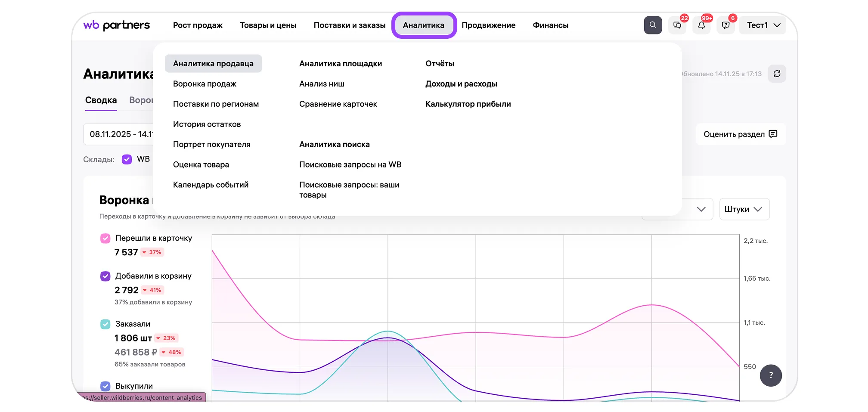Viewport: 868px width, 412px height.
Task: Click the round help question mark button
Action: point(770,375)
